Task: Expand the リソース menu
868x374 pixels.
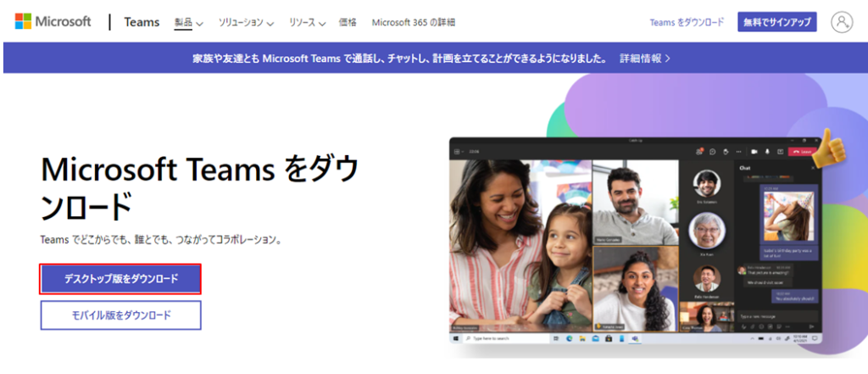Action: [x=307, y=22]
